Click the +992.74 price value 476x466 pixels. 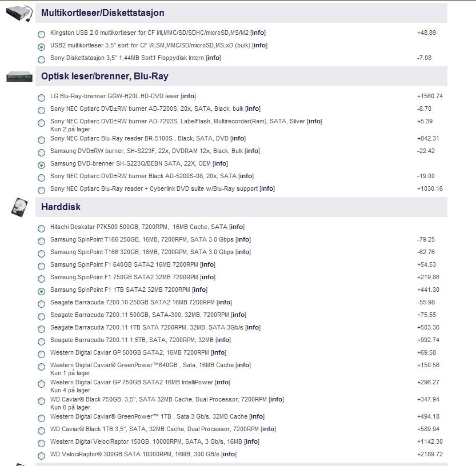428,340
